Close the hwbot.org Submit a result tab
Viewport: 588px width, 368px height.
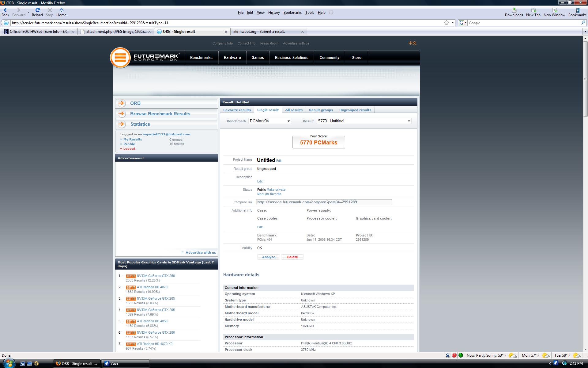click(303, 32)
